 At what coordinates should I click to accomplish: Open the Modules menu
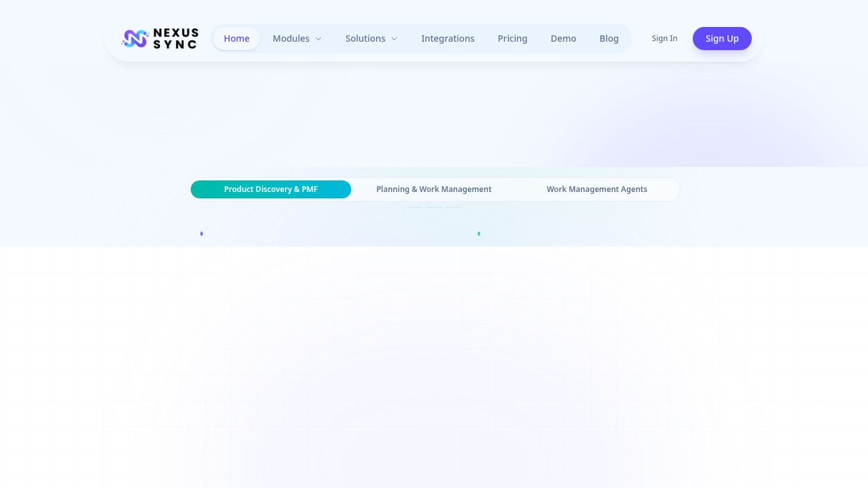coord(297,39)
